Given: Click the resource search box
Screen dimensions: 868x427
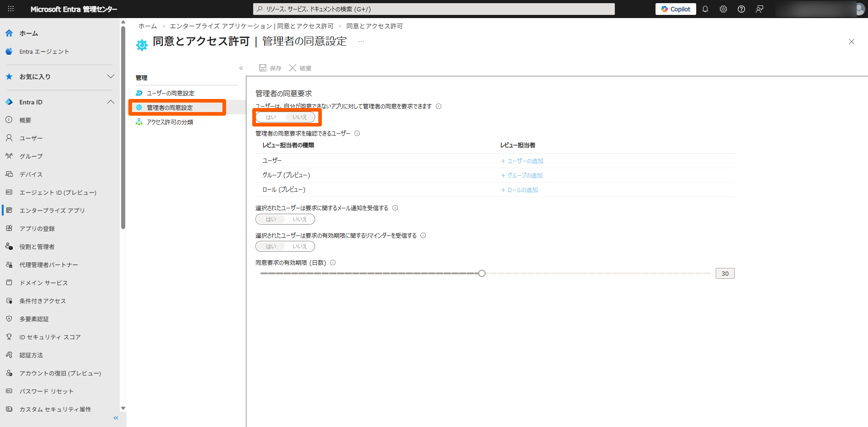Looking at the screenshot, I should pos(434,9).
